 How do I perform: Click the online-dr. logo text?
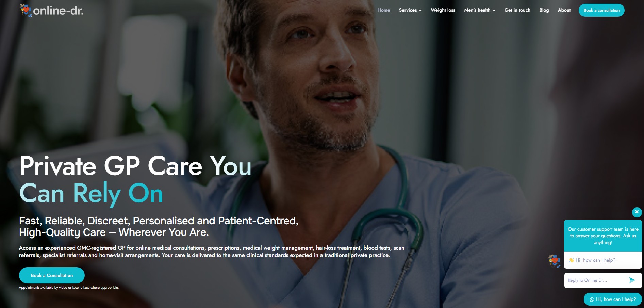(x=58, y=11)
